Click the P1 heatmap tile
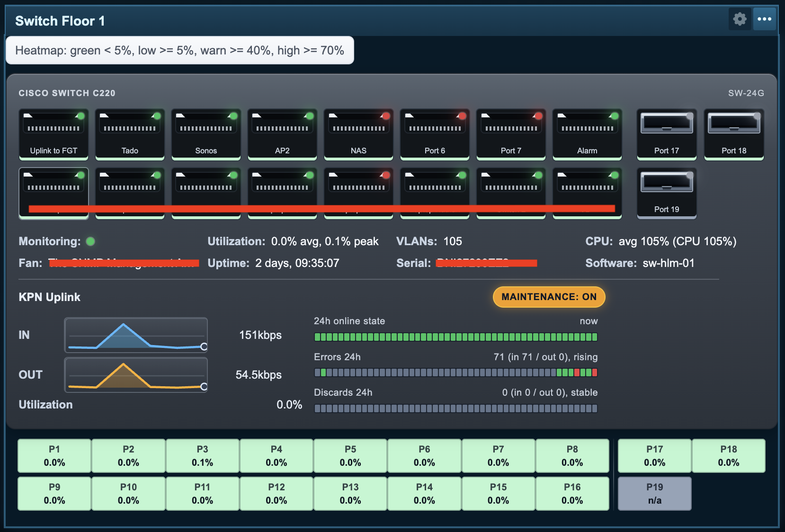This screenshot has height=532, width=785. [x=54, y=456]
